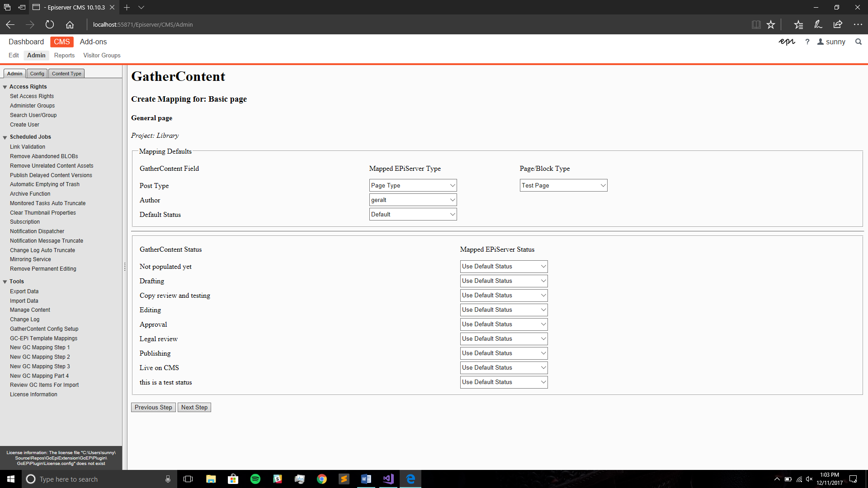
Task: Open Windows Start menu
Action: pos(11,479)
